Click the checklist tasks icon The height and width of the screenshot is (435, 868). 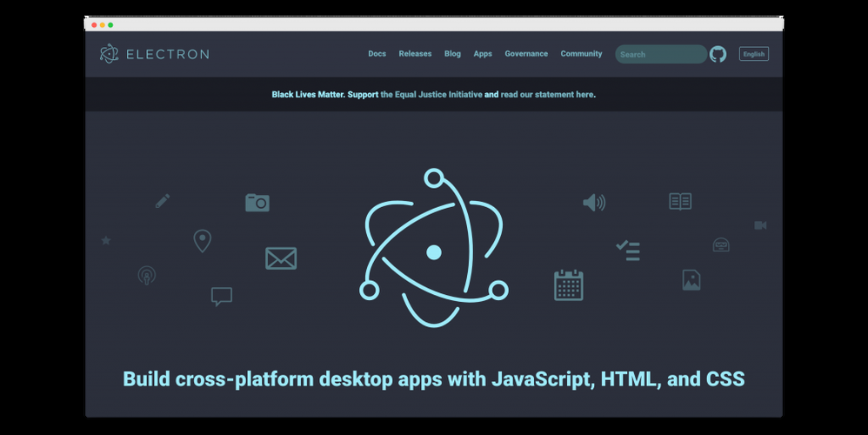[x=628, y=251]
